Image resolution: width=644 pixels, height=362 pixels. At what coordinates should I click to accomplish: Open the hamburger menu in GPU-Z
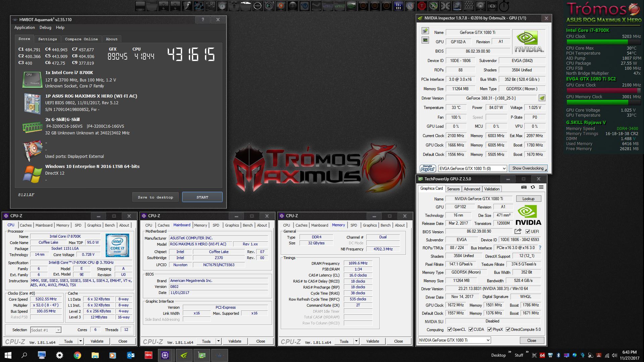click(x=541, y=187)
